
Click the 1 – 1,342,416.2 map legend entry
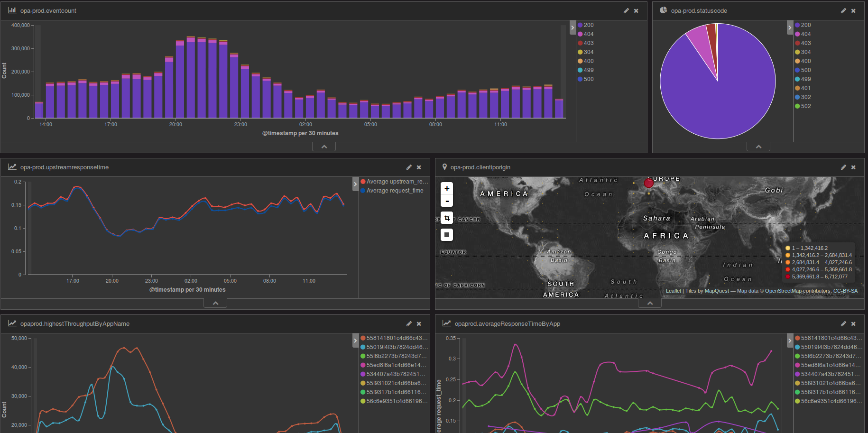click(x=806, y=248)
